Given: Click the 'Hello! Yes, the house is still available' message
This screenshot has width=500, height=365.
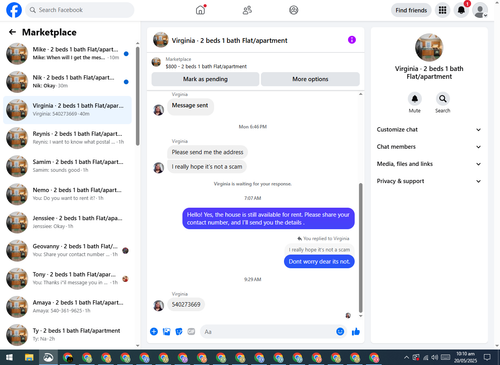Looking at the screenshot, I should (268, 219).
